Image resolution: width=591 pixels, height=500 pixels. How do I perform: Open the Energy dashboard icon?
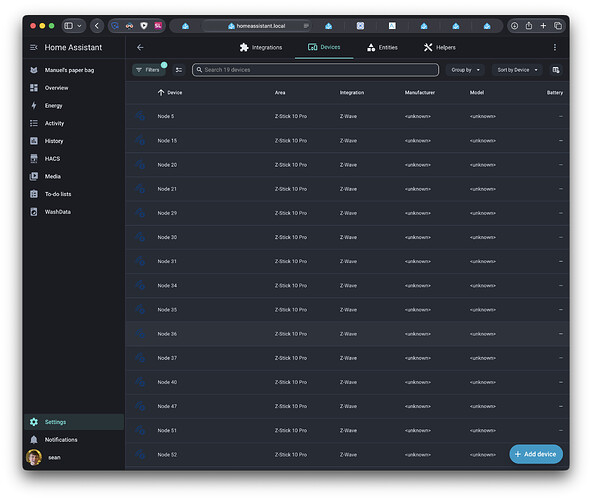click(34, 106)
